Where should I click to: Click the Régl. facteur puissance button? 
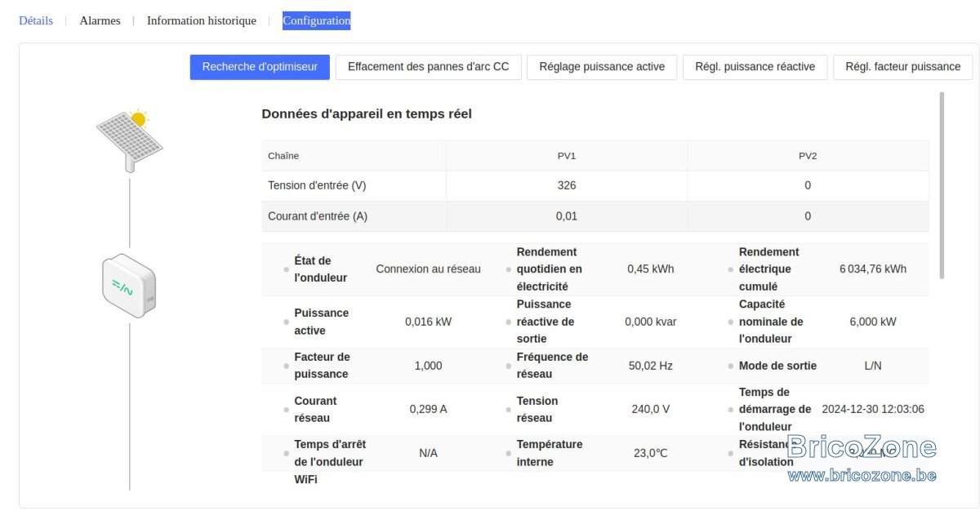click(x=903, y=67)
